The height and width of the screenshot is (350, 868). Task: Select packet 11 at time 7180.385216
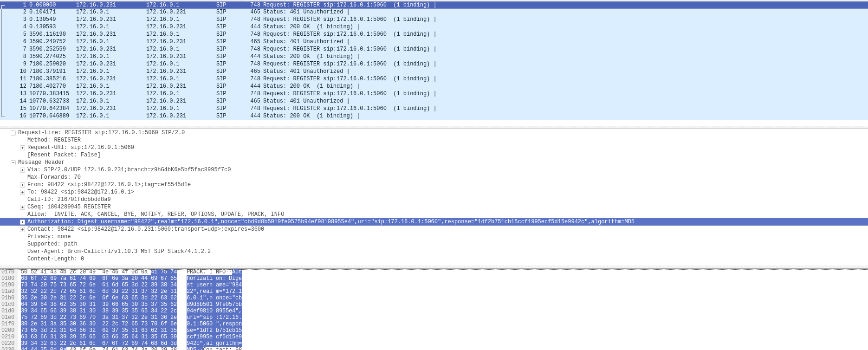(434, 79)
